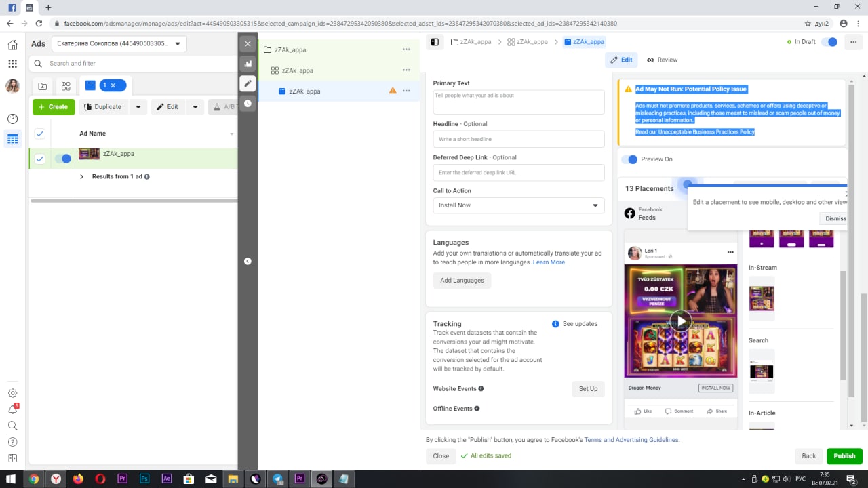Dismiss the placement tip popup

click(x=835, y=218)
